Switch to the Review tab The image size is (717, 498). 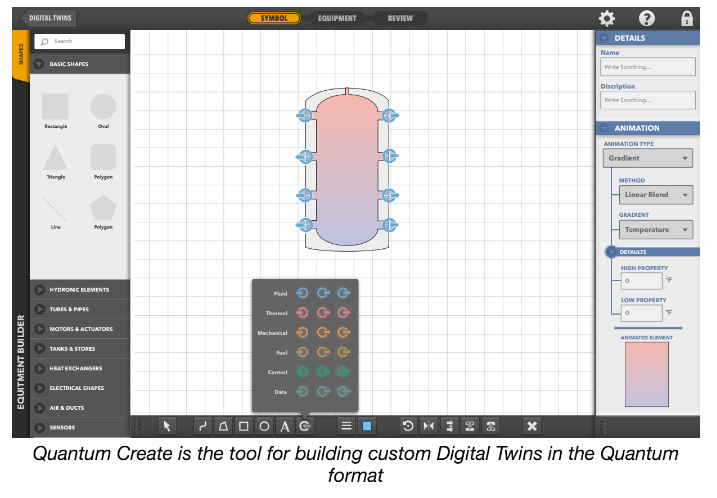tap(400, 18)
